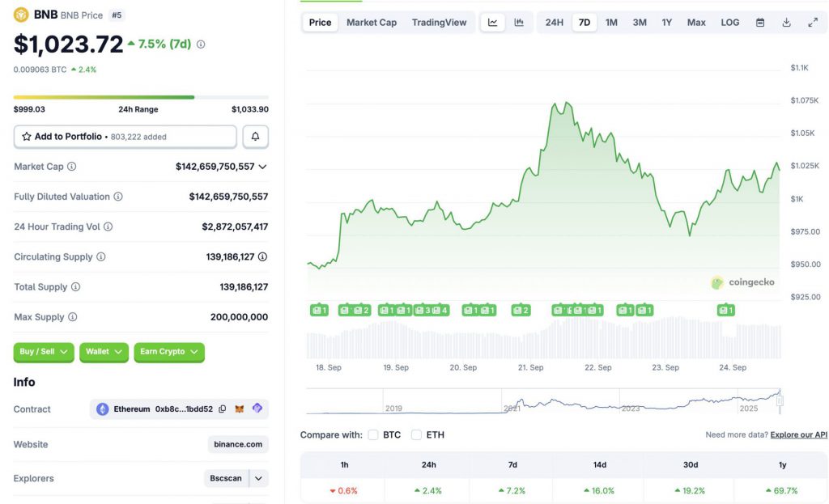
Task: Click the 24h 2.4% value cell
Action: [x=428, y=491]
